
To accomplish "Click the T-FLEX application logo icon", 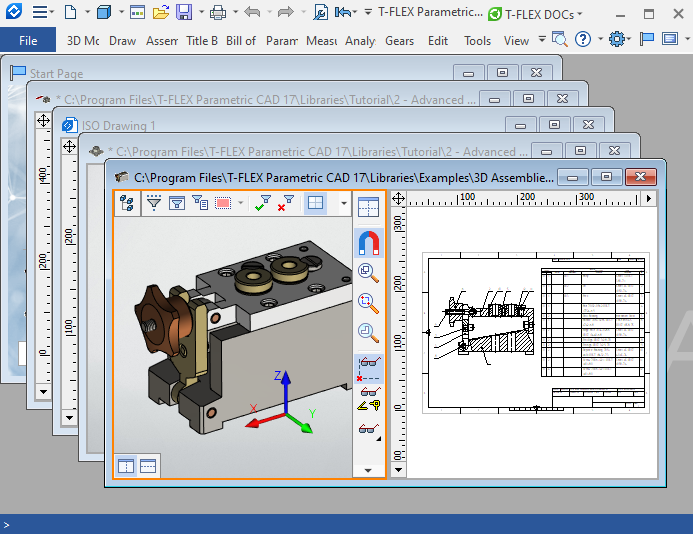I will click(14, 11).
